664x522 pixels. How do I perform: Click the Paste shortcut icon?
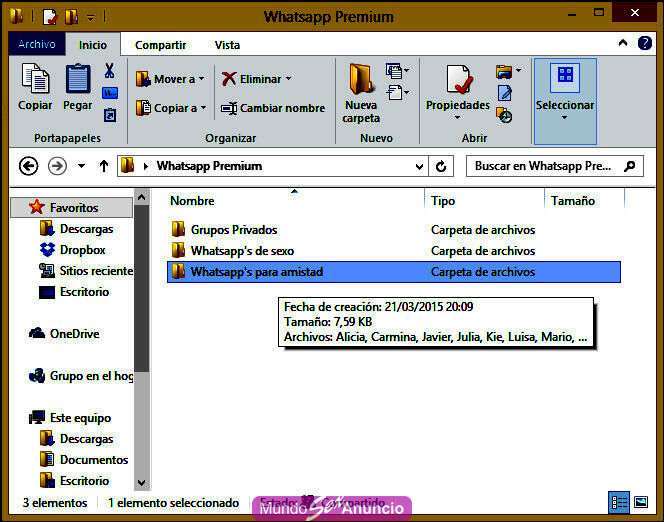coord(110,115)
